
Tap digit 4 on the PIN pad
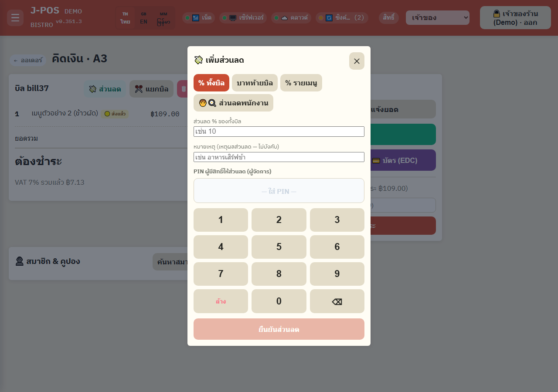tap(221, 247)
